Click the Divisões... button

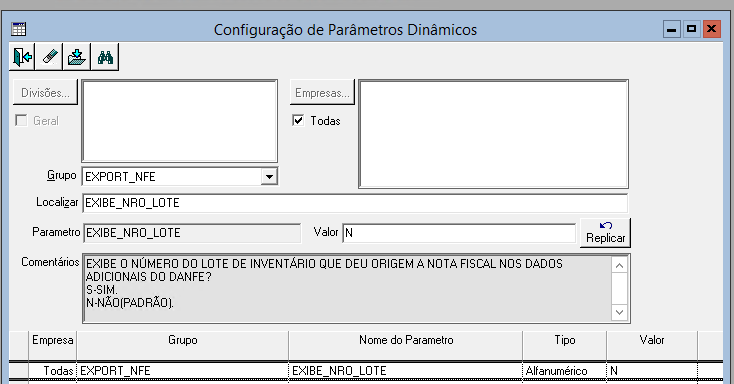(x=45, y=93)
